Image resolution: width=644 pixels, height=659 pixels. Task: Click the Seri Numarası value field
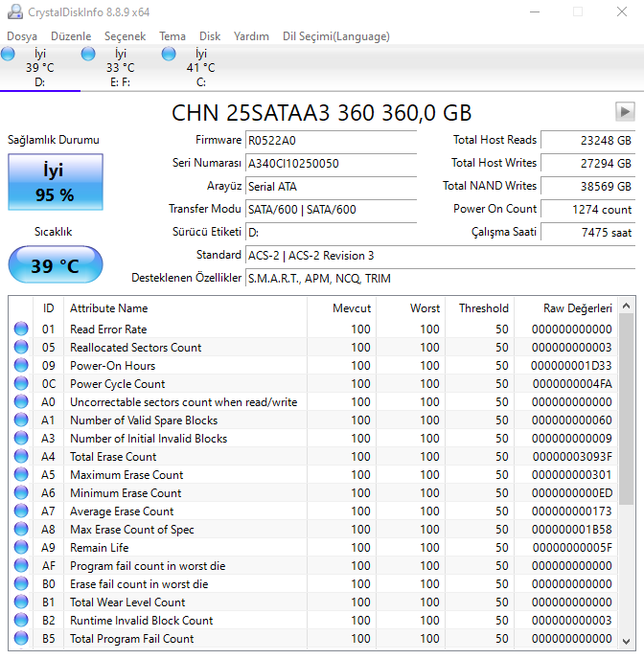click(x=330, y=163)
